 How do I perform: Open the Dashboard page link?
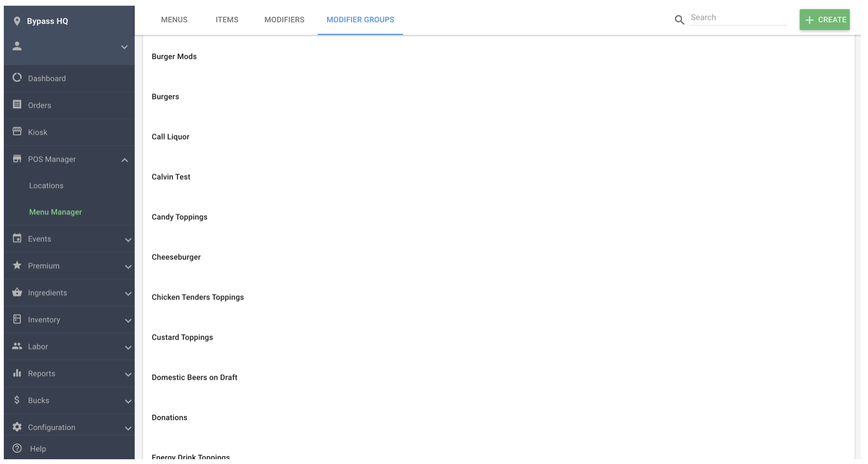point(47,78)
